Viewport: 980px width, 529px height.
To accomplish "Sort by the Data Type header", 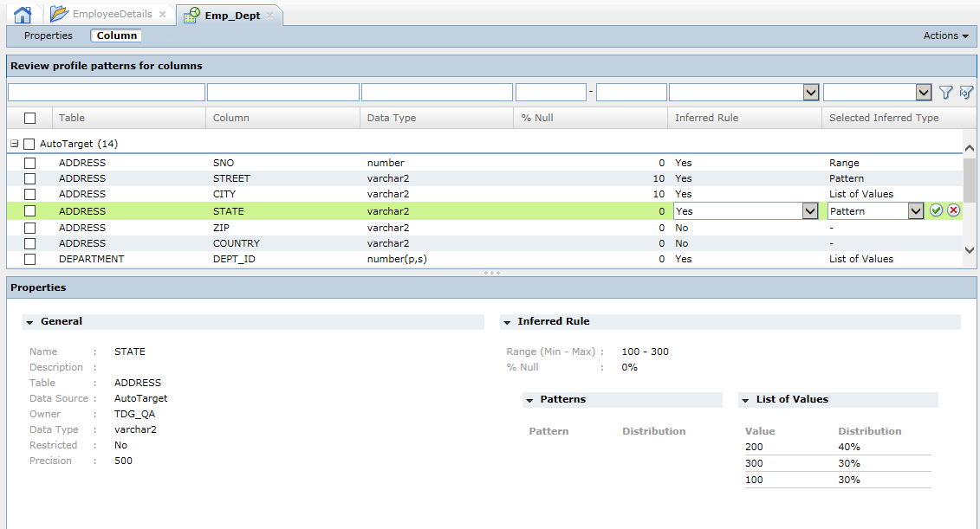I will 436,118.
